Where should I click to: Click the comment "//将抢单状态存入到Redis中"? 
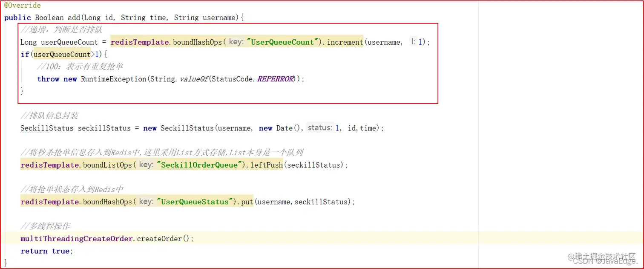pos(72,189)
